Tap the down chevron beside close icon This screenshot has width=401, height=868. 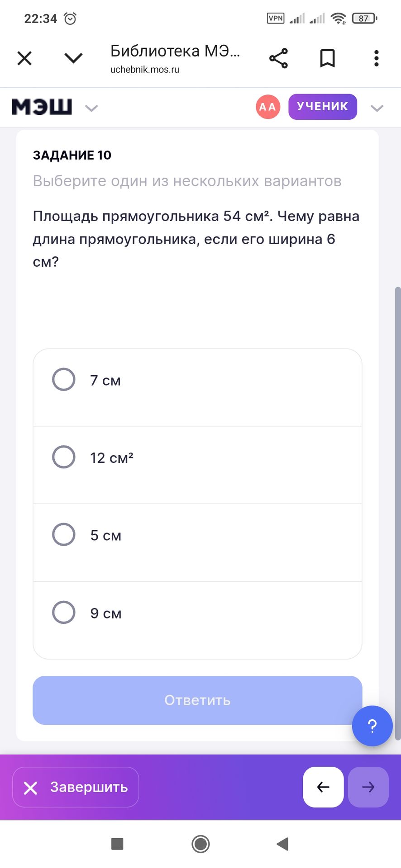[73, 58]
